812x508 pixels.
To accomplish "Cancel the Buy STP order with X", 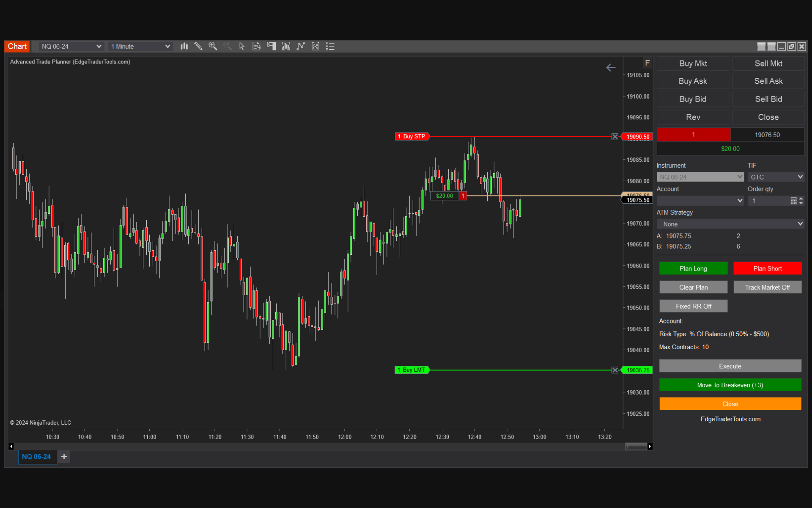I will coord(615,137).
